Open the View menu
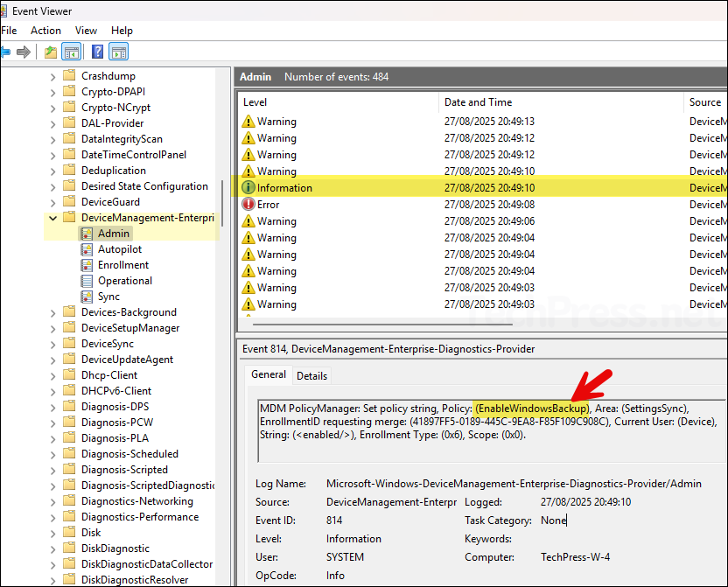This screenshot has width=728, height=587. point(87,31)
